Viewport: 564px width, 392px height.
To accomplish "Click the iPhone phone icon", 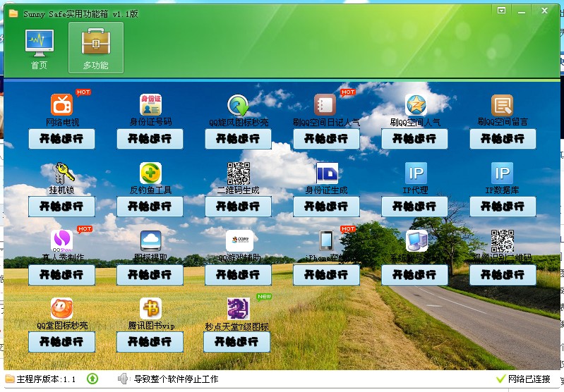I will [326, 240].
